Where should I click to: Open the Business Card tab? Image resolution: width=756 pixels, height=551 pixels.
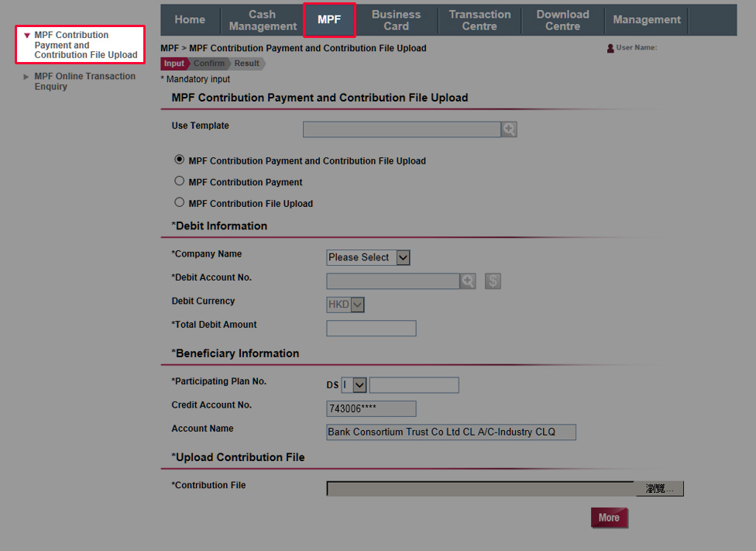[397, 20]
